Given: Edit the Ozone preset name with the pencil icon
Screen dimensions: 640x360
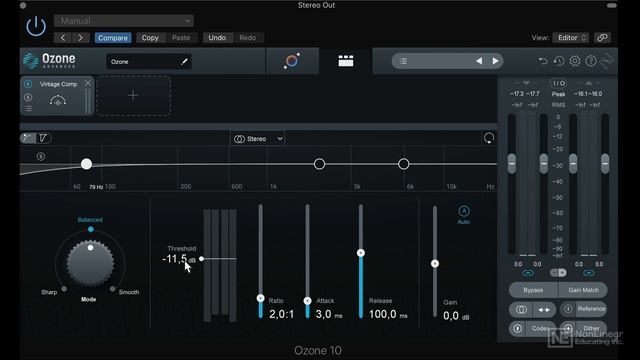Looking at the screenshot, I should point(184,62).
